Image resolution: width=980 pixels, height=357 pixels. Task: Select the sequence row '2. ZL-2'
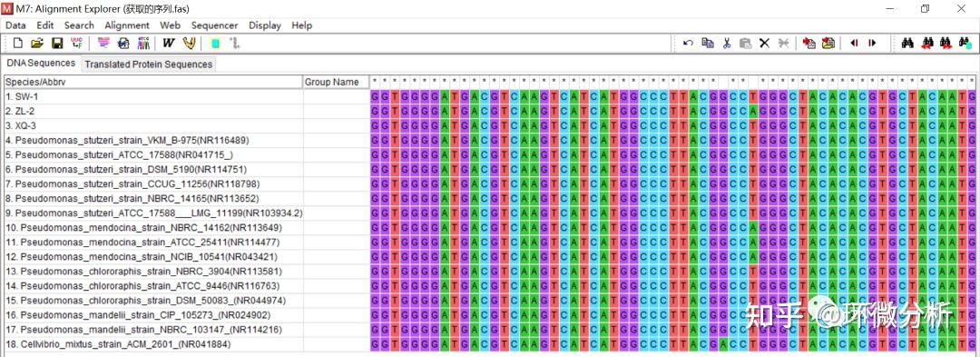[153, 112]
